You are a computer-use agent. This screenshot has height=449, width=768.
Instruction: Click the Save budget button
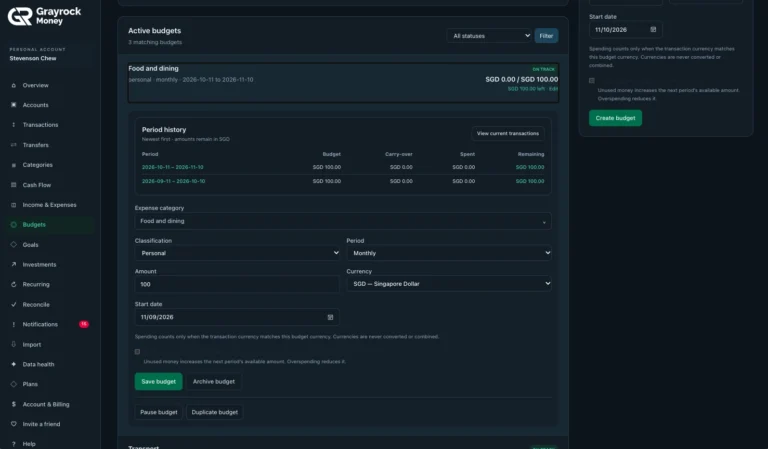pos(158,381)
